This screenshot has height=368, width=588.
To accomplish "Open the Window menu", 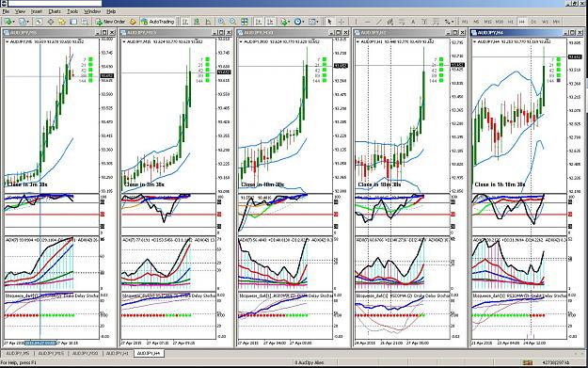I will click(x=92, y=11).
